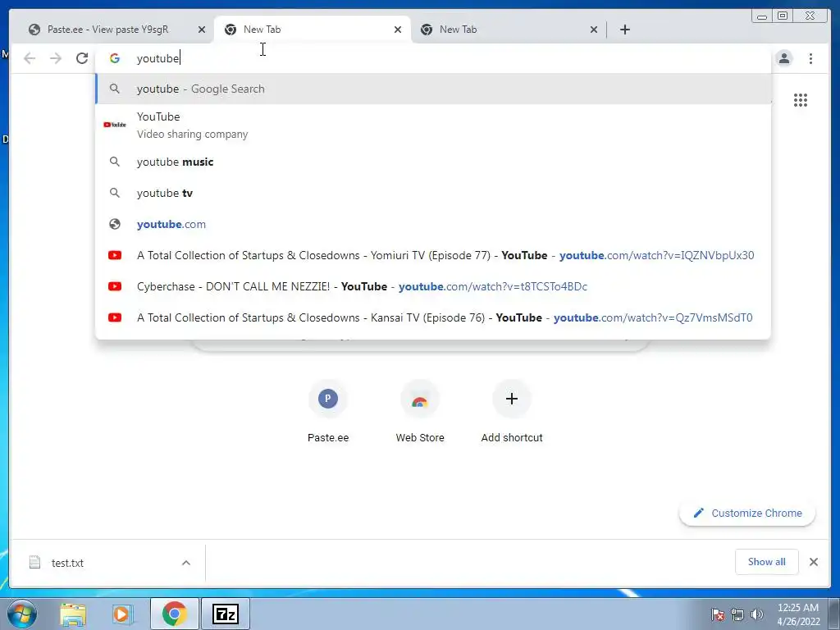Open a new tab with the plus button
Image resolution: width=840 pixels, height=630 pixels.
(x=624, y=30)
